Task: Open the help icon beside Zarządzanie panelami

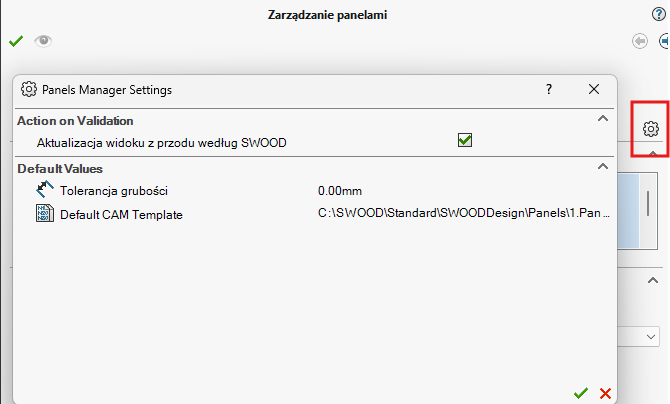Action: tap(658, 14)
